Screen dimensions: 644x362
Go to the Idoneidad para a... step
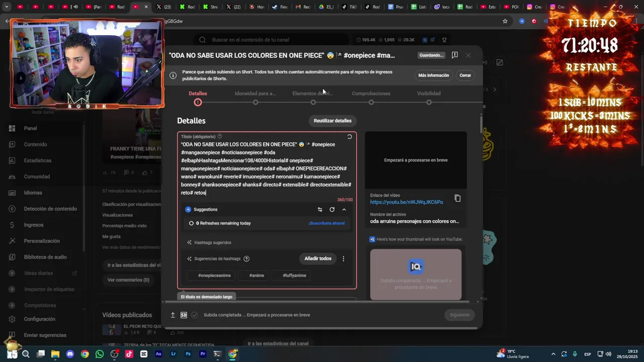(x=255, y=98)
